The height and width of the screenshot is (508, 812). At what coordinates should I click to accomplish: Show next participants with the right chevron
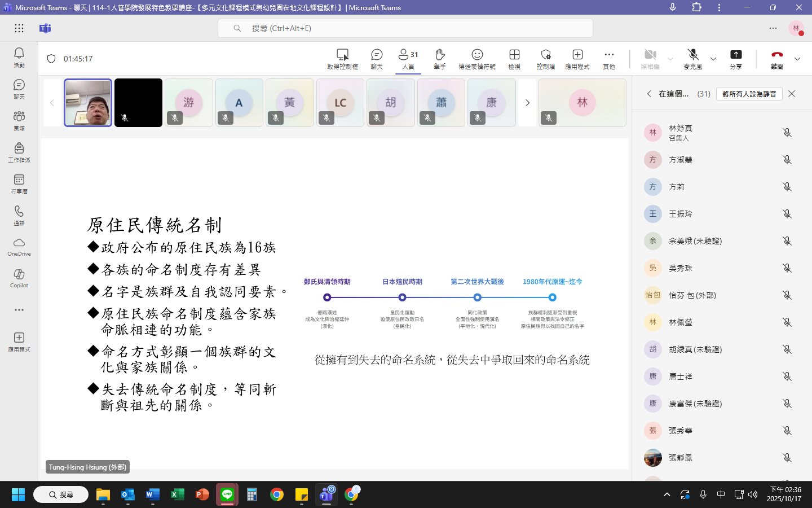[527, 103]
